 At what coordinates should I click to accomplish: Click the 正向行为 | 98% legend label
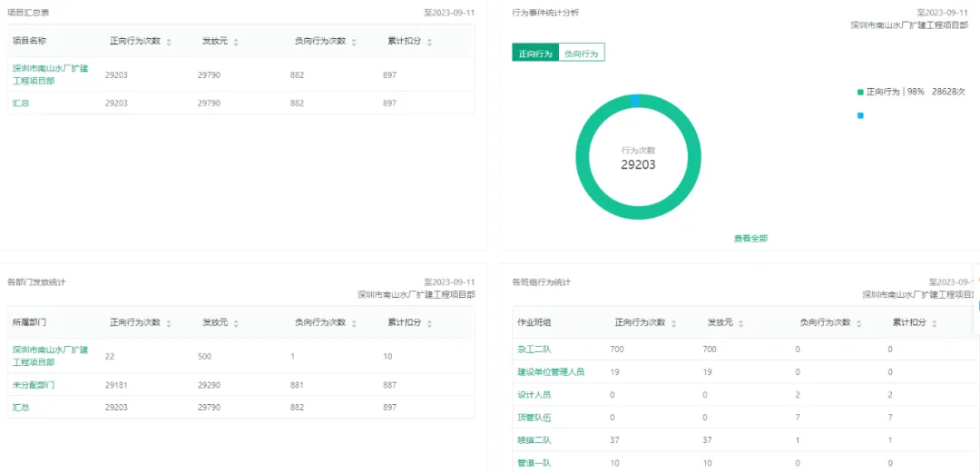[x=896, y=92]
